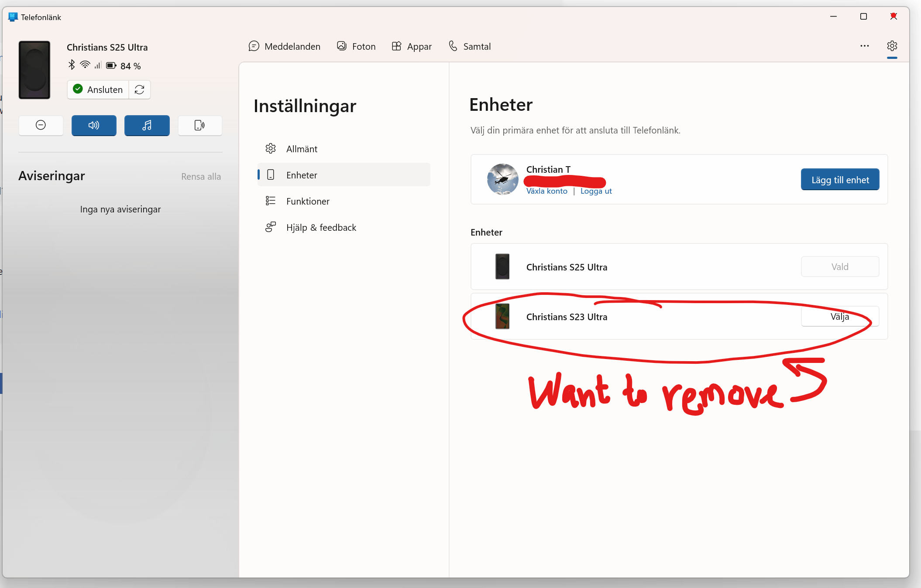Click the phone screen cast icon button

tap(200, 126)
